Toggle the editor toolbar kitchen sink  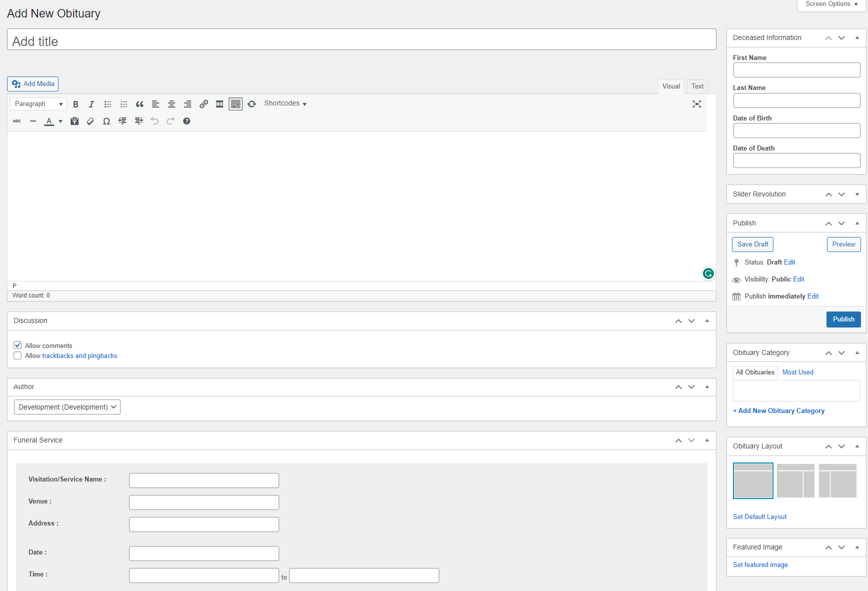coord(236,104)
